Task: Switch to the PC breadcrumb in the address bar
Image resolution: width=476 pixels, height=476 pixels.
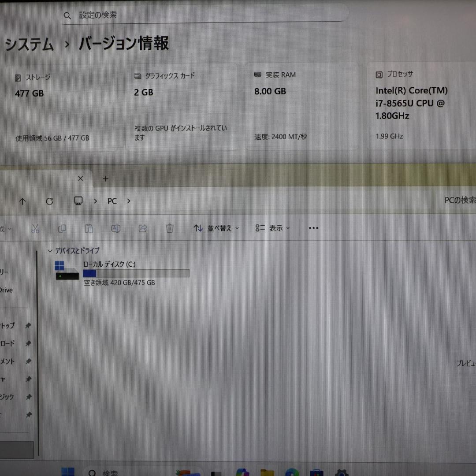Action: [112, 201]
